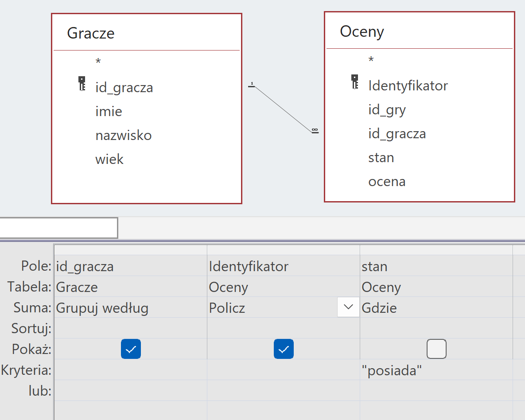Click the Pole cell containing stan in grid
The height and width of the screenshot is (420, 525).
tap(436, 266)
